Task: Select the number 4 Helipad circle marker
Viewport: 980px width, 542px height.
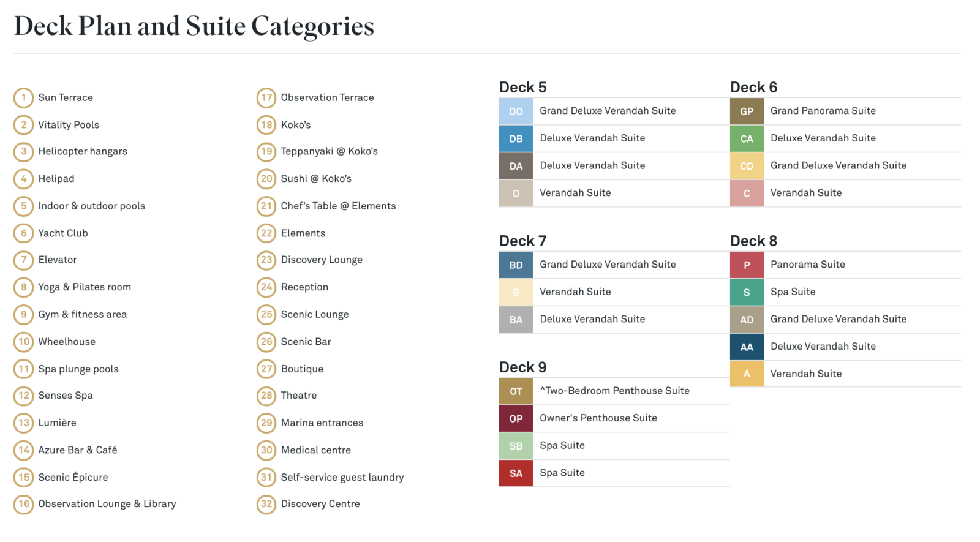Action: click(23, 179)
